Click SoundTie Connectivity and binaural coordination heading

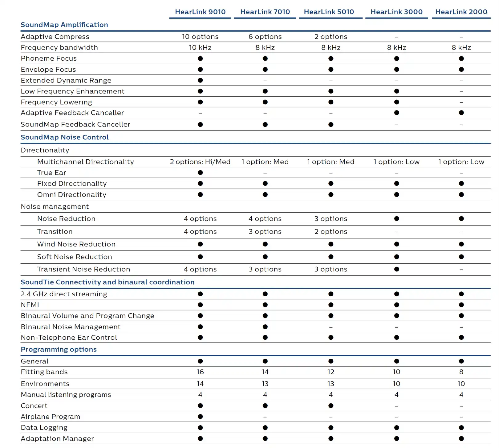click(108, 282)
